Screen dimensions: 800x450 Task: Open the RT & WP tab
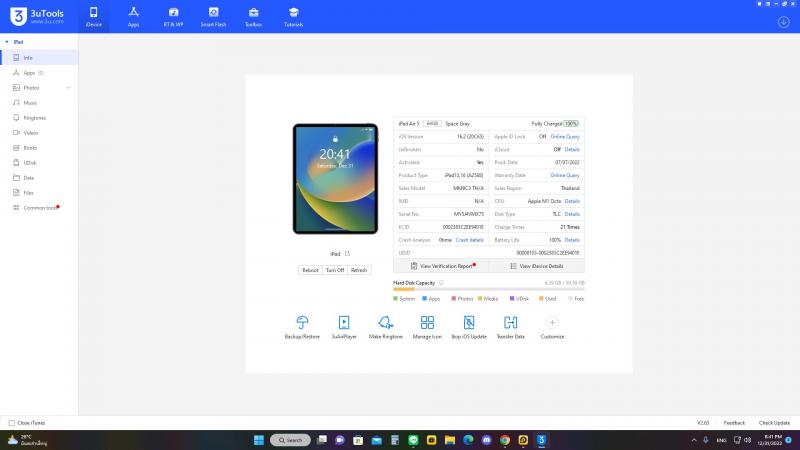(173, 17)
